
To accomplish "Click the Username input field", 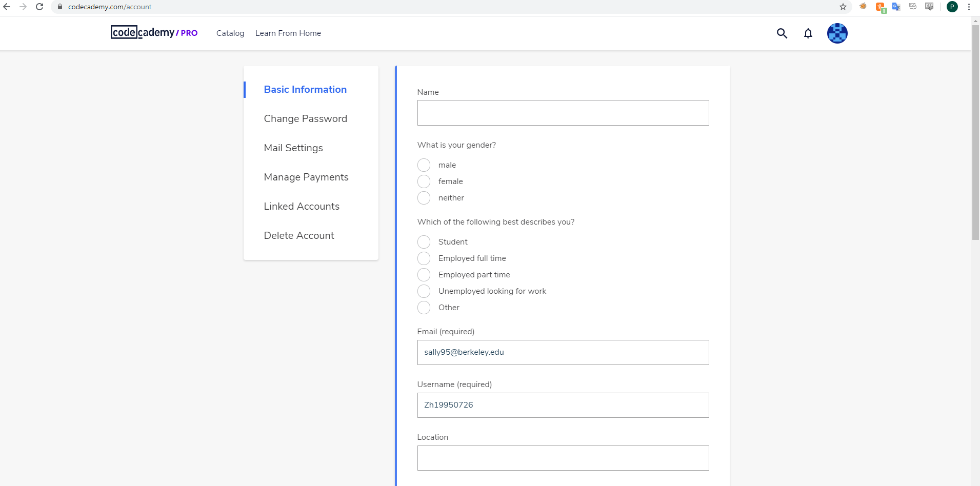I will coord(563,406).
